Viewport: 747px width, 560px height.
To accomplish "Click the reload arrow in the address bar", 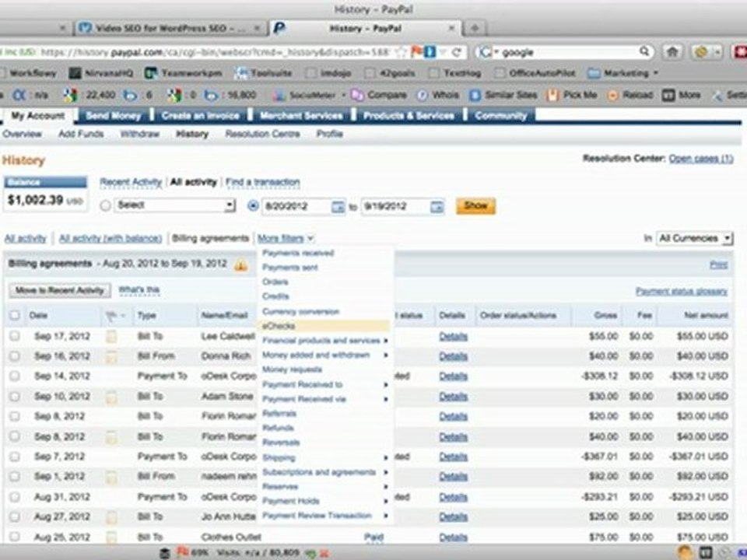I will (457, 52).
